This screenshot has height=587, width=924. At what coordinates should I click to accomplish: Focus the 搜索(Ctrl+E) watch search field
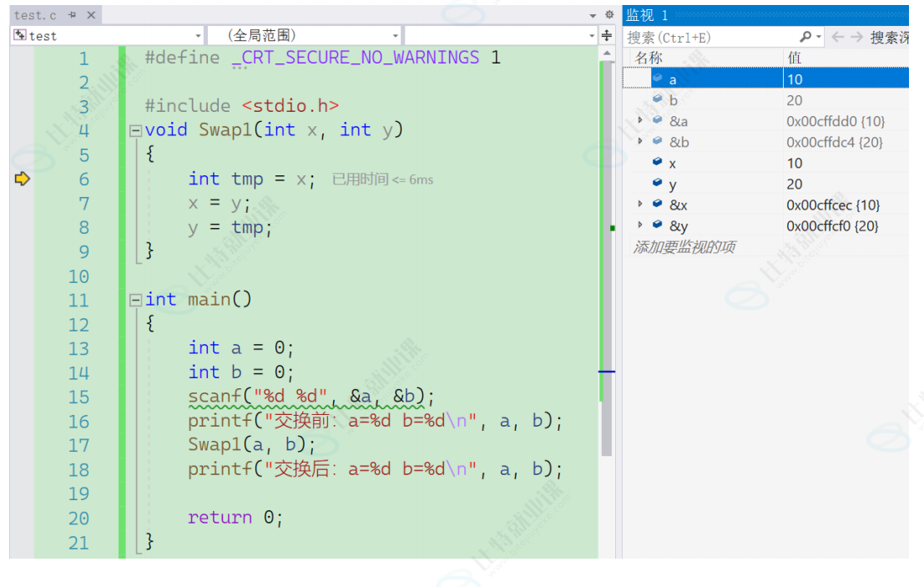pyautogui.click(x=710, y=37)
